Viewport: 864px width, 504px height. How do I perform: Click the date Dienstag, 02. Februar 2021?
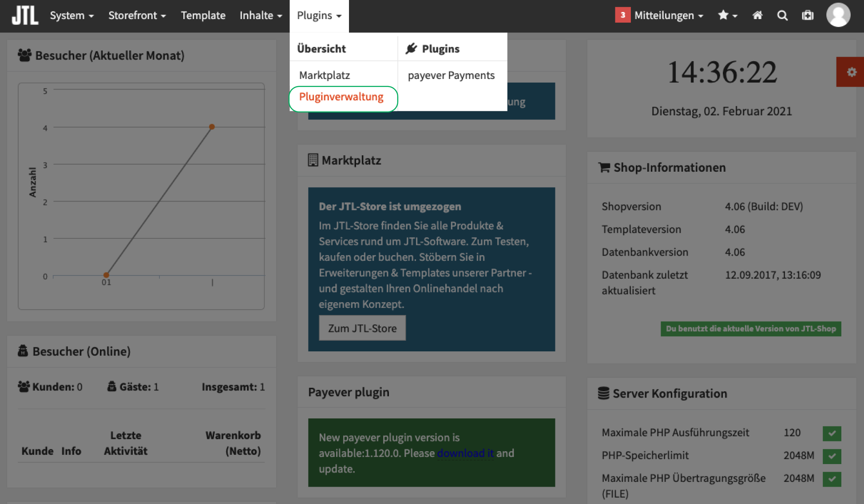(721, 111)
